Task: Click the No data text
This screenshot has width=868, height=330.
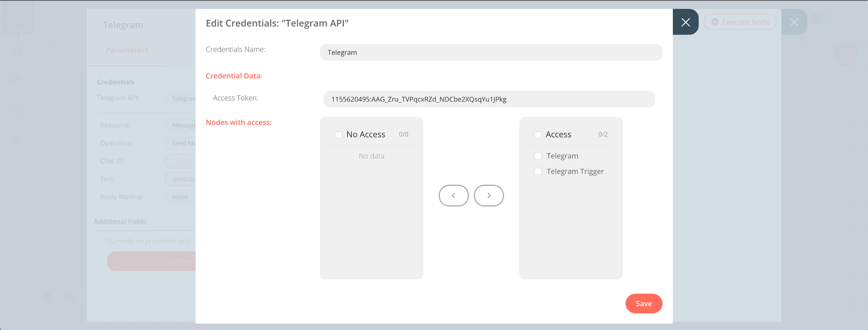Action: (372, 156)
